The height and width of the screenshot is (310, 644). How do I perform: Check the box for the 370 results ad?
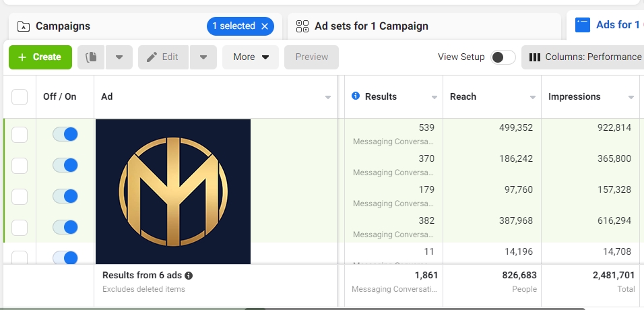pos(20,166)
